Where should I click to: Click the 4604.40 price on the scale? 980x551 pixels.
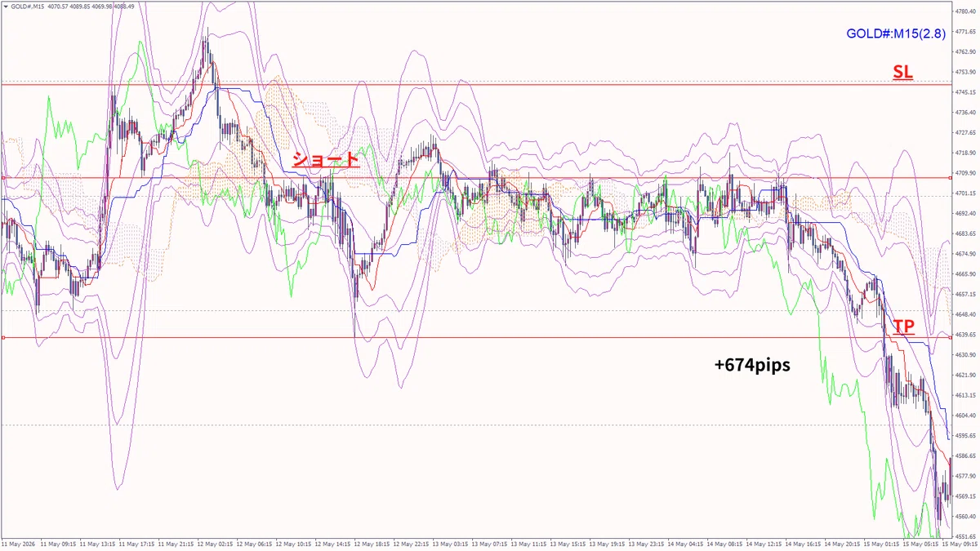(x=965, y=415)
